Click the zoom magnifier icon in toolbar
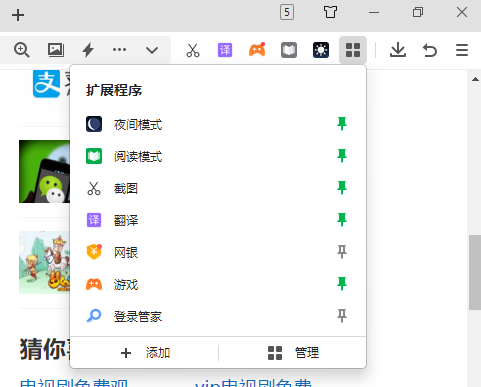 coord(22,50)
